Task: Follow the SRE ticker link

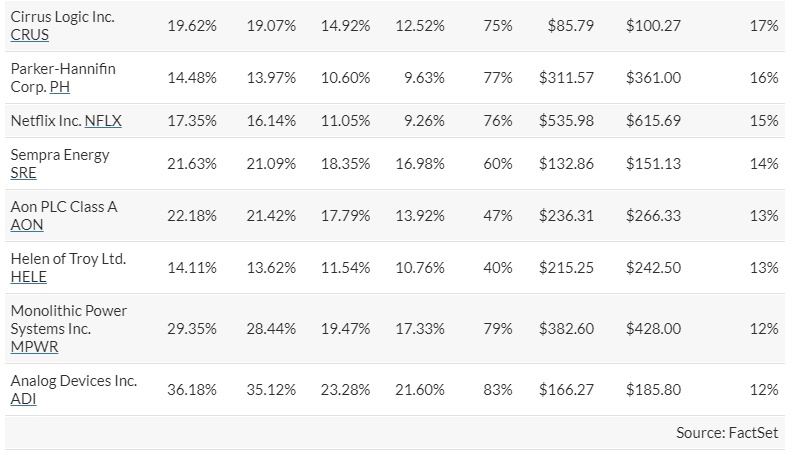Action: (x=24, y=173)
